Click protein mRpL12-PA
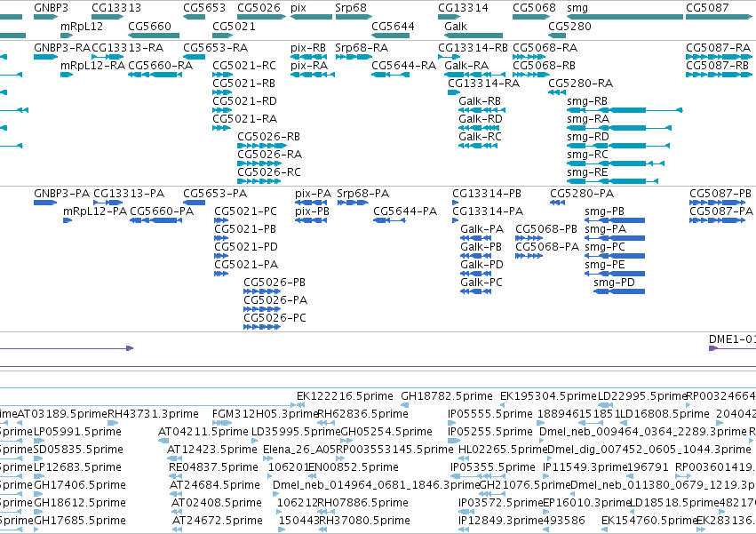The width and height of the screenshot is (756, 534). pos(95,211)
